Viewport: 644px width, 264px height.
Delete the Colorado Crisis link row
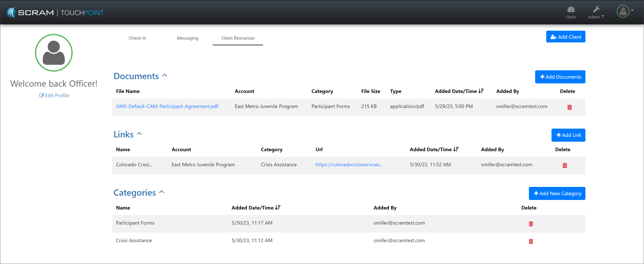(x=565, y=166)
